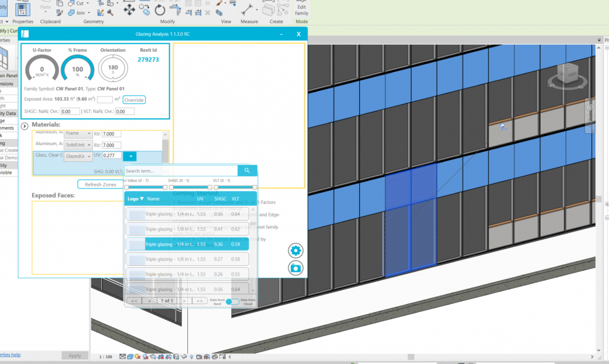
Task: Open Join tool dropdown arrow
Action: click(x=89, y=13)
